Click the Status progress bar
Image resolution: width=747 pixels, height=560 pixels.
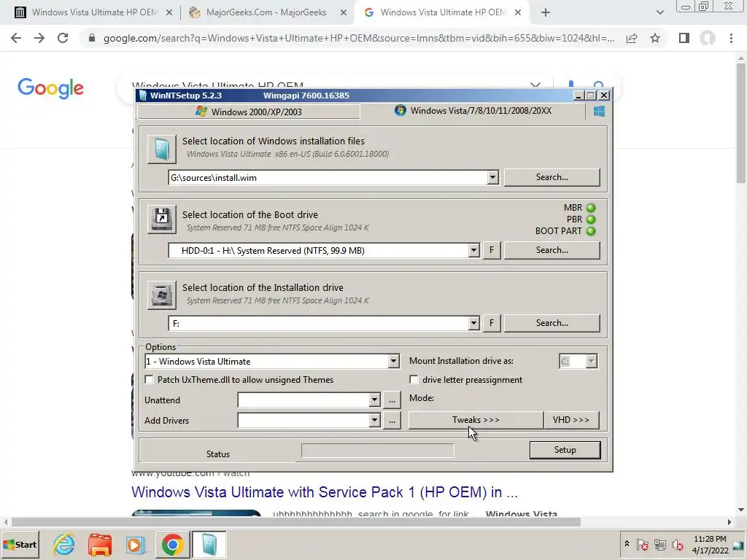[x=377, y=451]
